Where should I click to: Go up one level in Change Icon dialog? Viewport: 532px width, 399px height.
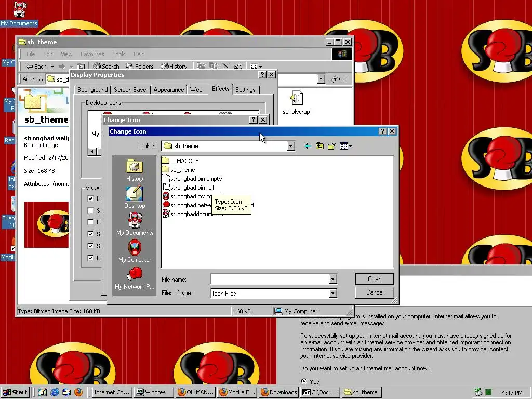[320, 146]
